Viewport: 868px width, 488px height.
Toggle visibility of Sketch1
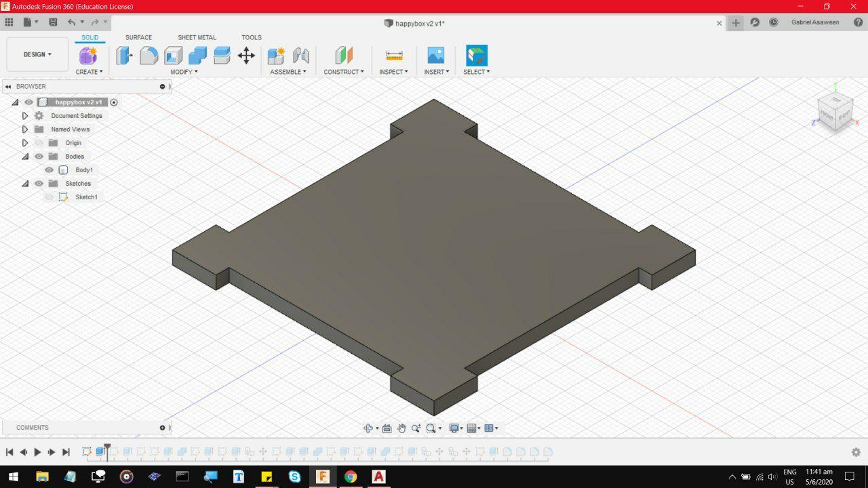(x=49, y=197)
